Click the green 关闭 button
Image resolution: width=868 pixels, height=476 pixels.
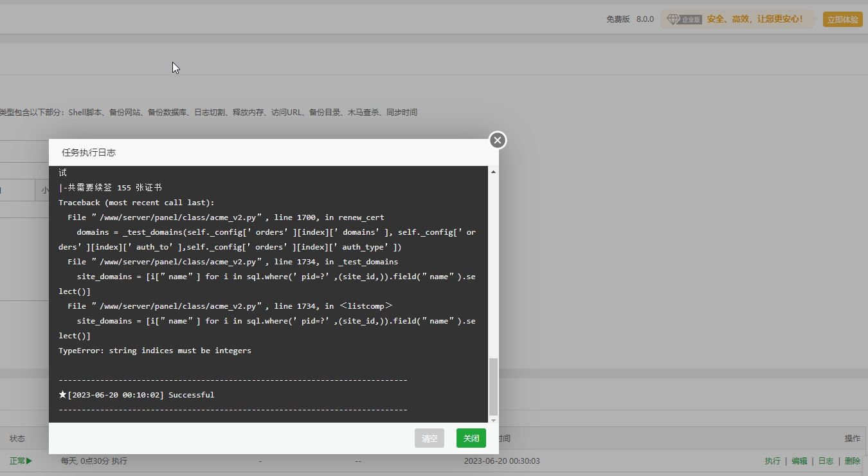pos(471,438)
